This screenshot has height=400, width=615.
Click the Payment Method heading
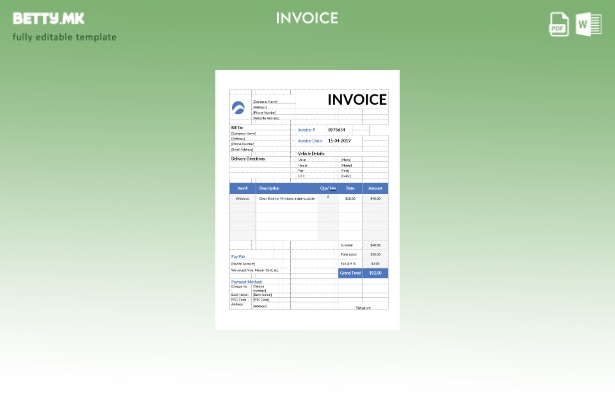[x=247, y=282]
